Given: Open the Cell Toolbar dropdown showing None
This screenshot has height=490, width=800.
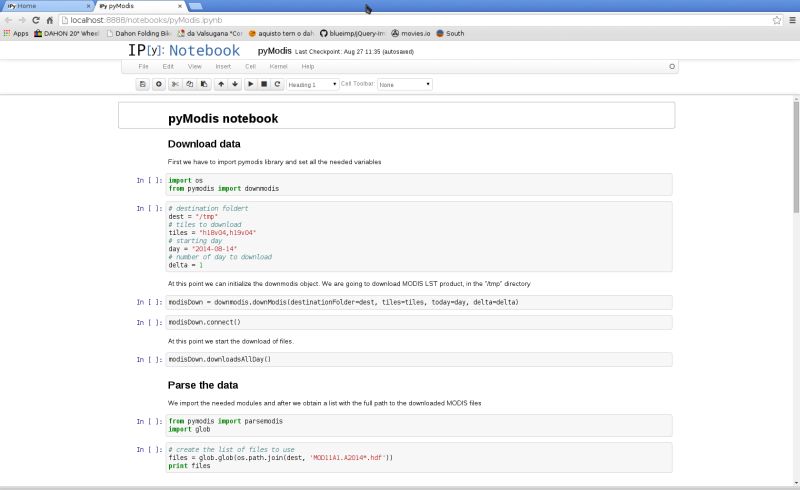Looking at the screenshot, I should 405,84.
